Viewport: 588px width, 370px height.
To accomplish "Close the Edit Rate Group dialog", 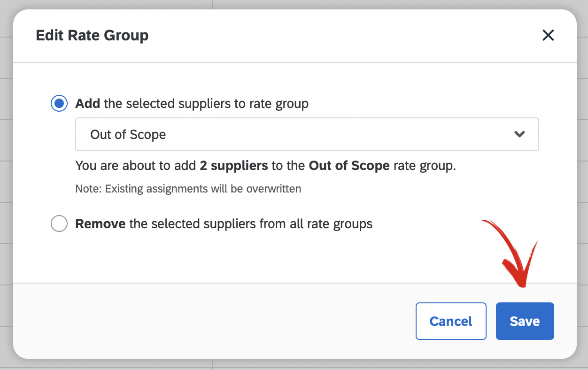I will click(x=548, y=35).
